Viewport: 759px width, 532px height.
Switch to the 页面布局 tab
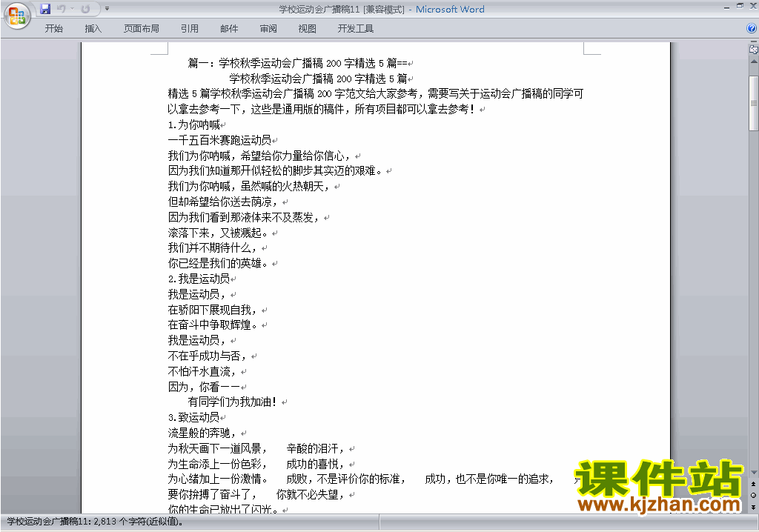142,29
